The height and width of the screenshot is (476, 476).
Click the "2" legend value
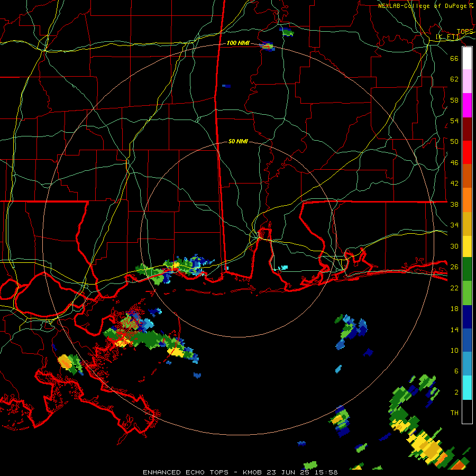coord(456,392)
